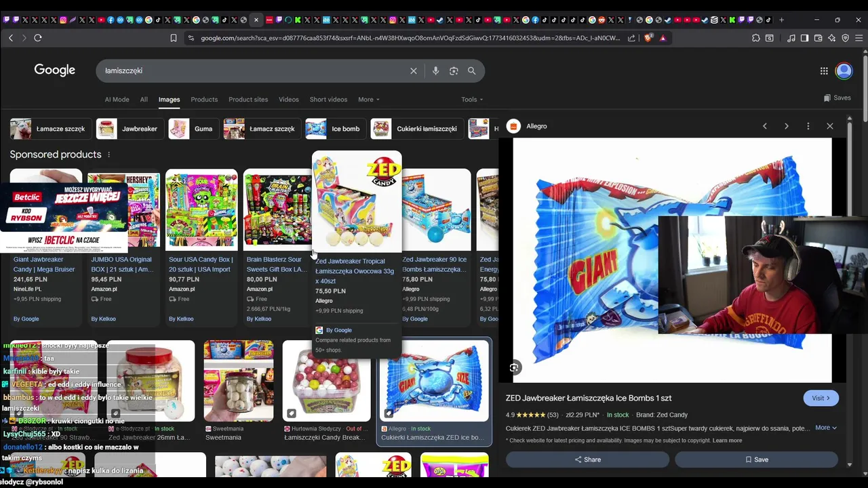Open browser extensions puzzle icon
This screenshot has height=488, width=868.
(756, 38)
